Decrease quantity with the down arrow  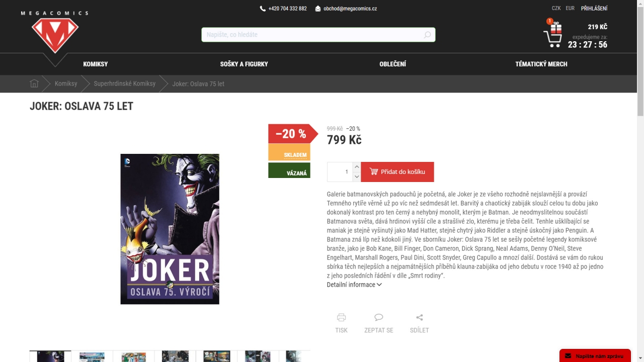point(357,176)
